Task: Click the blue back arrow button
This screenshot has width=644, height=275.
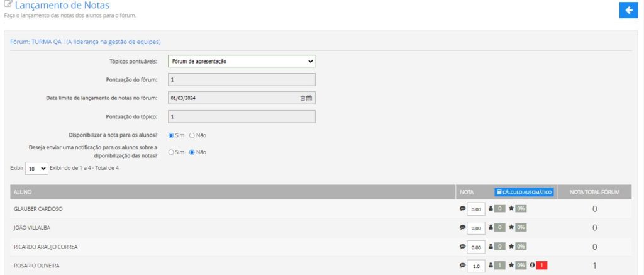Action: 628,10
